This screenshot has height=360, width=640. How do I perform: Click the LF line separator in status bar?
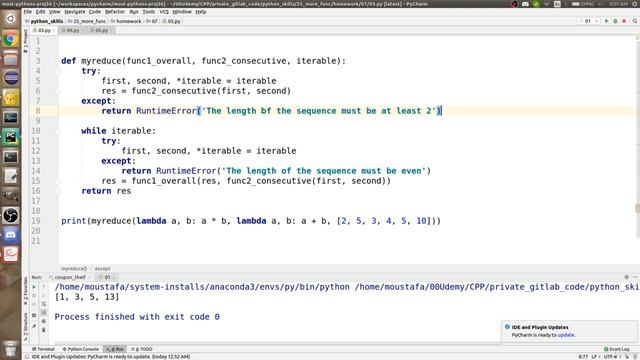click(594, 357)
